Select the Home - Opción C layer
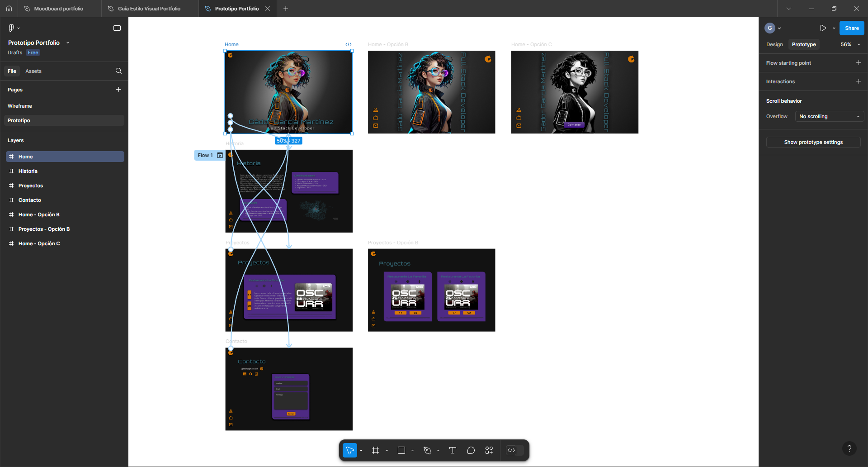The height and width of the screenshot is (467, 868). tap(65, 243)
